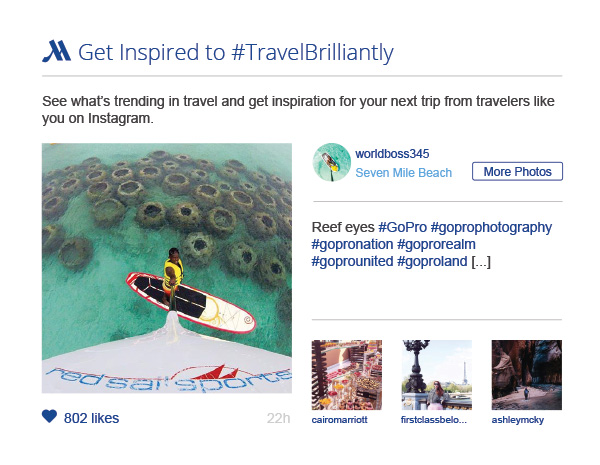Click the #goprounited hashtag
Viewport: 600px width, 465px height.
[352, 263]
